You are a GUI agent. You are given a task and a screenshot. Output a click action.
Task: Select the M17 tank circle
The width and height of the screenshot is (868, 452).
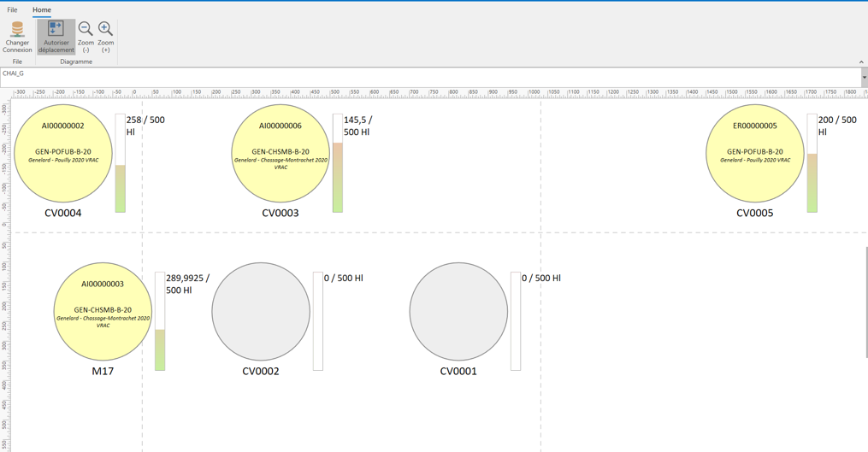coord(103,312)
